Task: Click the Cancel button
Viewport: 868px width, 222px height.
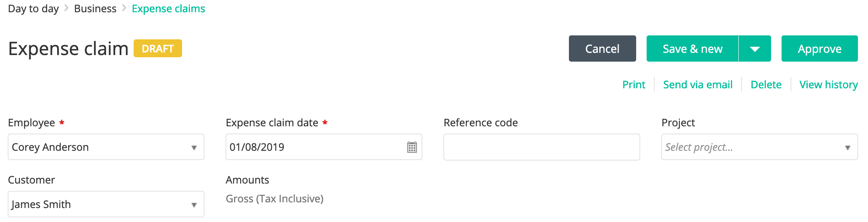Action: coord(602,49)
